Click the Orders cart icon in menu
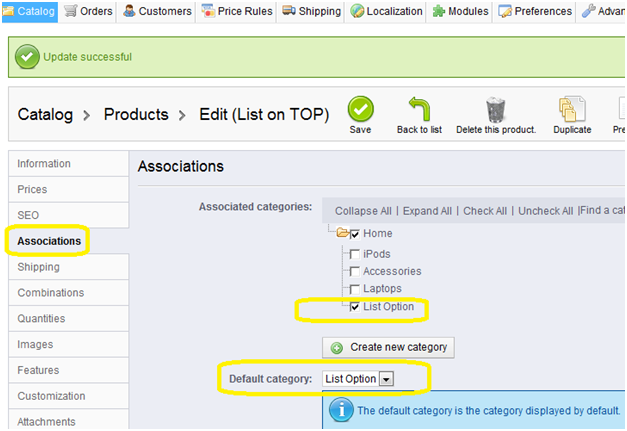The height and width of the screenshot is (431, 627). (70, 11)
